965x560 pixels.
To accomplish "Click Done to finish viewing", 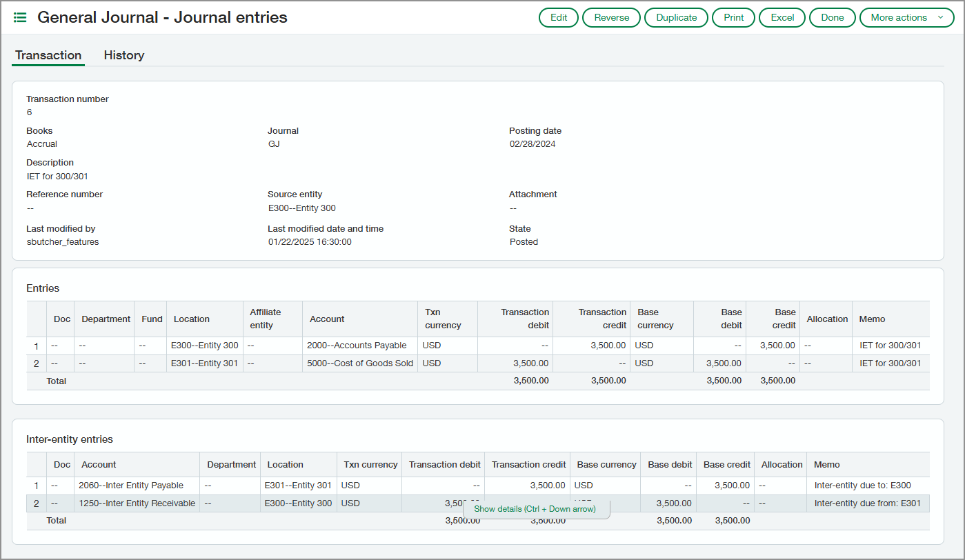I will (832, 17).
